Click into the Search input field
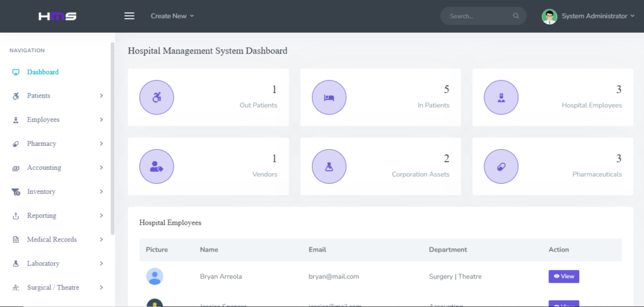The height and width of the screenshot is (307, 644). tap(475, 16)
